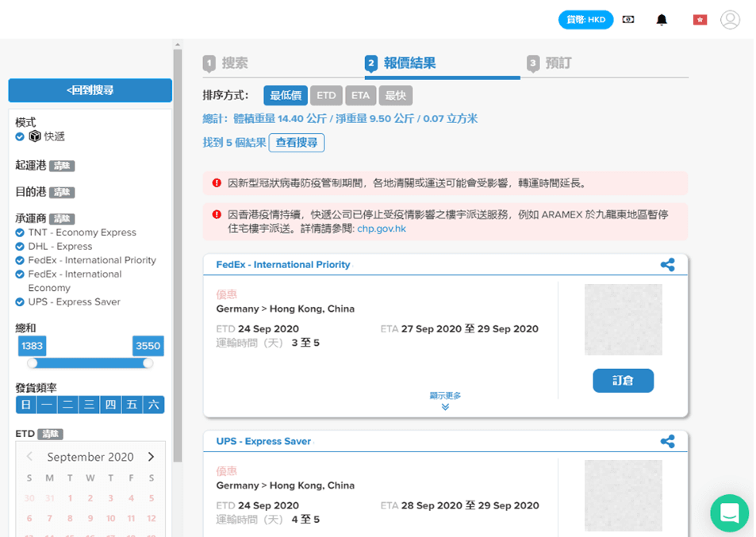This screenshot has height=537, width=756.
Task: Clear 承運商 carrier filter
Action: tap(62, 219)
